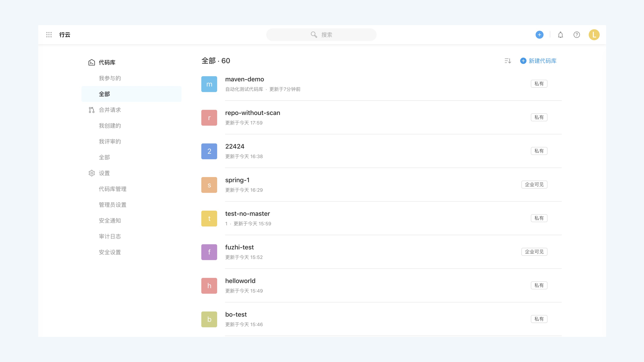The image size is (644, 362).
Task: Select 我评审的 under 合并请求
Action: pyautogui.click(x=110, y=141)
